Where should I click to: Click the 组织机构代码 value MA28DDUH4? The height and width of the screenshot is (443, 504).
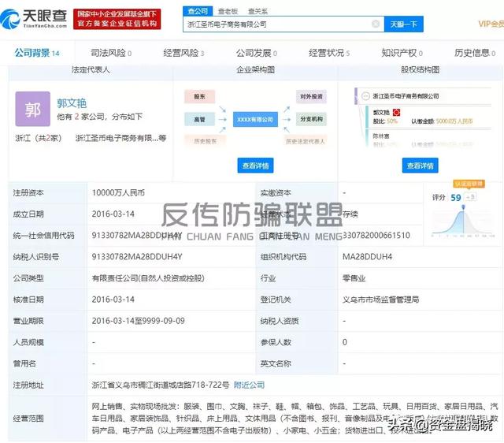368,257
